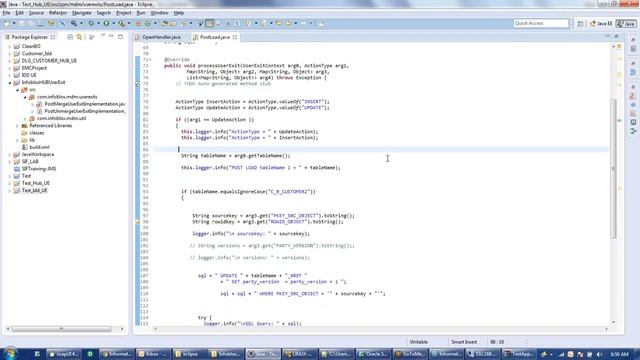Open the Windows Start button
This screenshot has height=360, width=640.
point(10,353)
